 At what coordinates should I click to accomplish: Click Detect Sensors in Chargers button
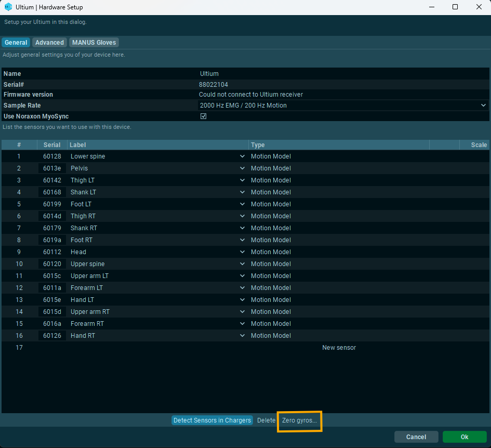coord(212,420)
